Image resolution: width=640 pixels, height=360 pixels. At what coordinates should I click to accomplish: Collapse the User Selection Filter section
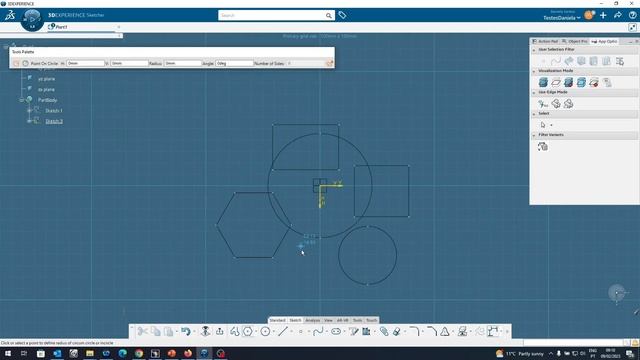(534, 49)
